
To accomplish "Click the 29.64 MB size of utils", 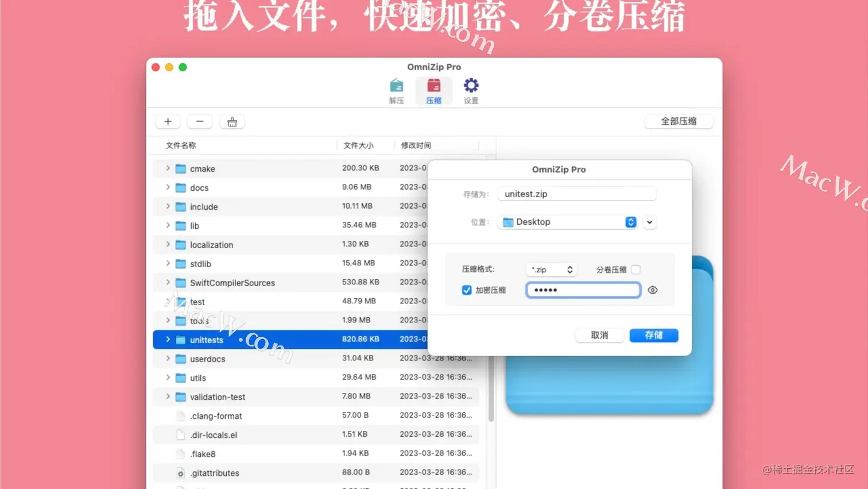I will (359, 377).
